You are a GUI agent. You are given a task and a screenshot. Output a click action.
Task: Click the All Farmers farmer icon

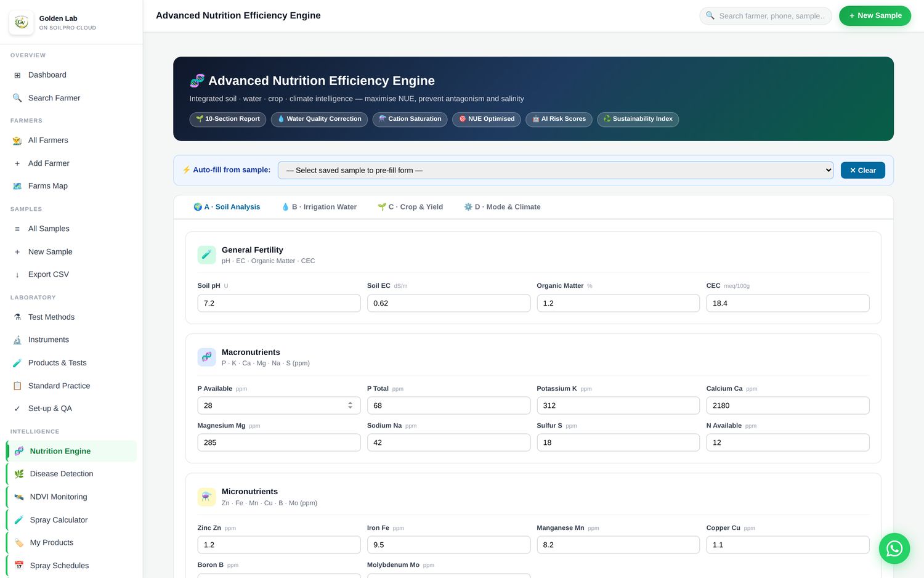click(17, 140)
